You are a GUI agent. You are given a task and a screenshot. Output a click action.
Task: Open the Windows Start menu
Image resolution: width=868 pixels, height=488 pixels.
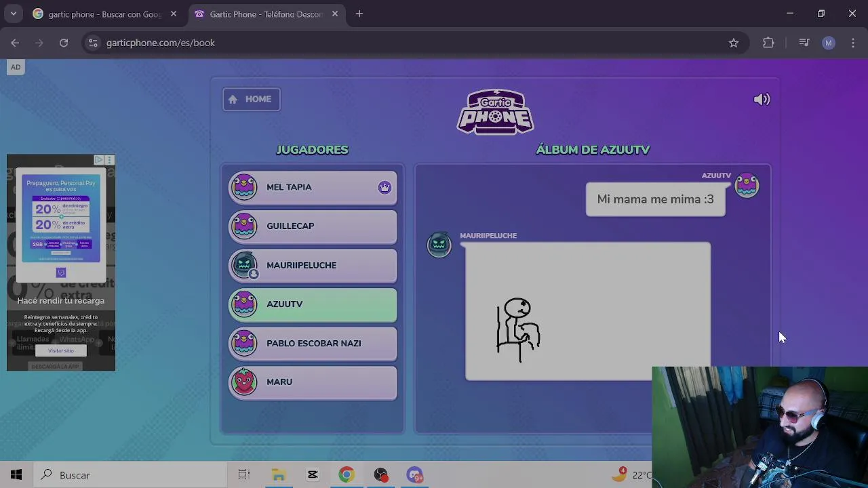point(16,475)
